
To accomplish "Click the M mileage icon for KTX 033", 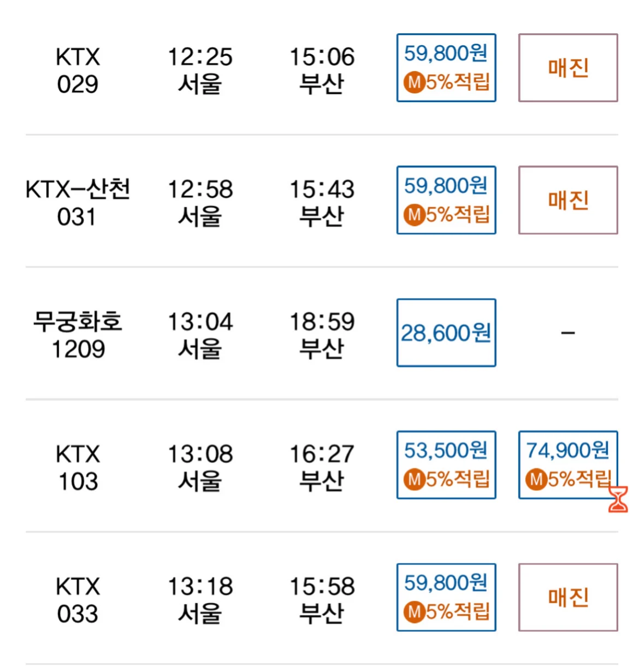I will pyautogui.click(x=415, y=612).
